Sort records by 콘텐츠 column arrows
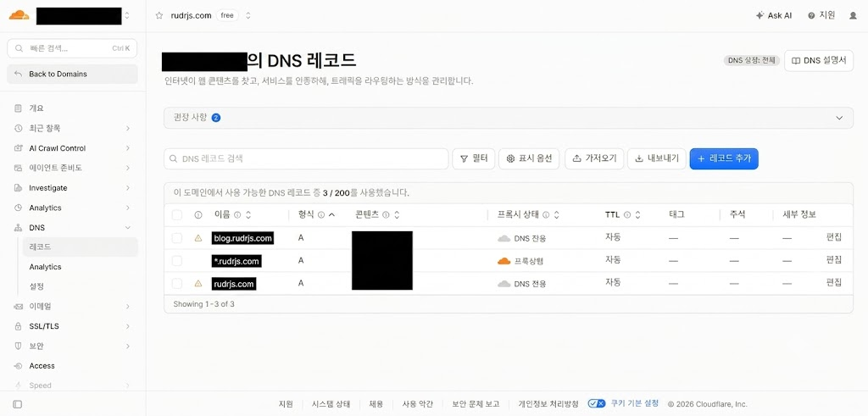 click(397, 215)
